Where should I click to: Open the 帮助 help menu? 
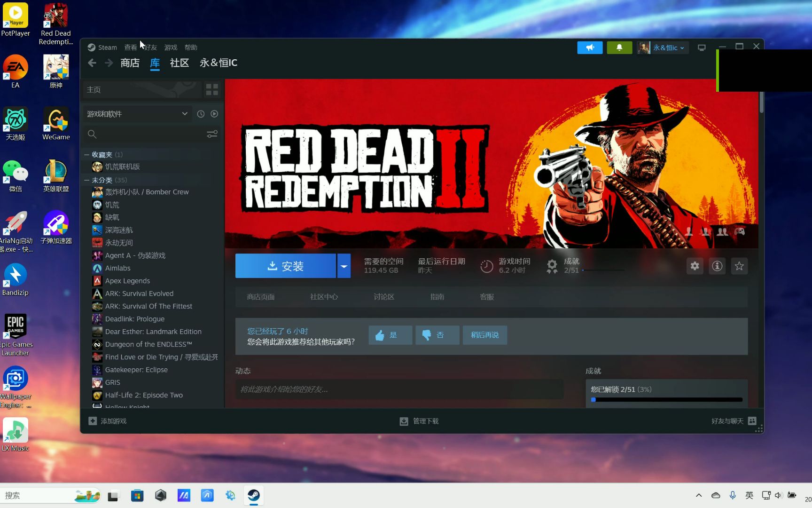pyautogui.click(x=191, y=48)
